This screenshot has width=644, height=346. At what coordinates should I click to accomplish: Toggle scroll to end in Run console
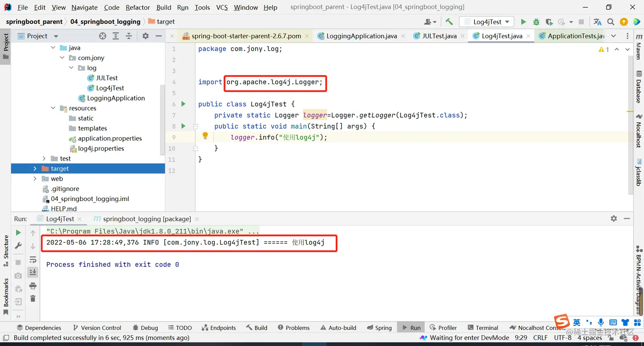click(x=33, y=272)
